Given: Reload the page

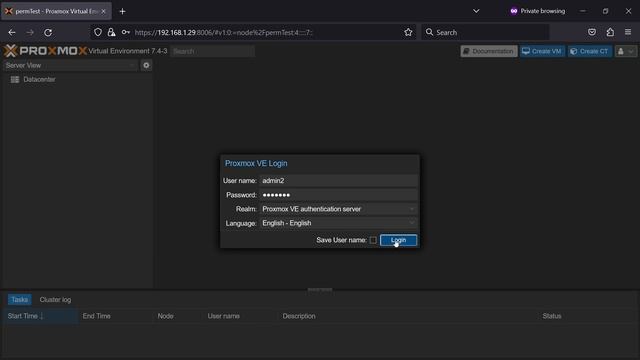Looking at the screenshot, I should click(x=48, y=32).
